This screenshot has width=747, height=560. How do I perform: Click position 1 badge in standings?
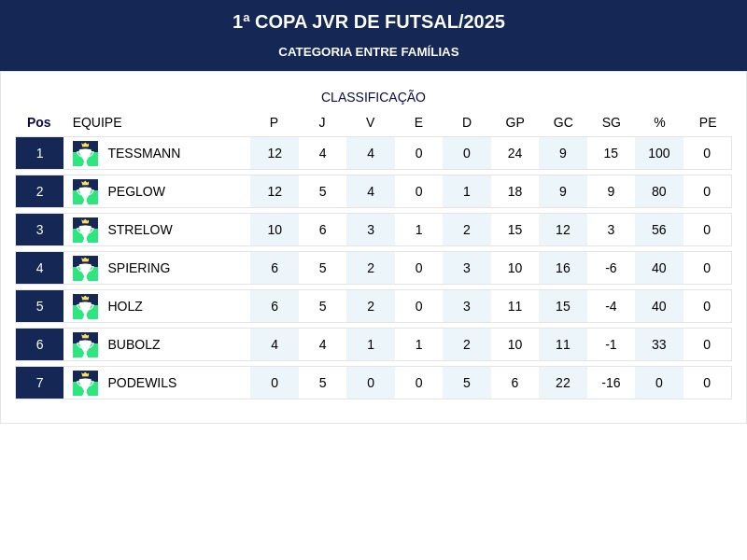tap(39, 153)
